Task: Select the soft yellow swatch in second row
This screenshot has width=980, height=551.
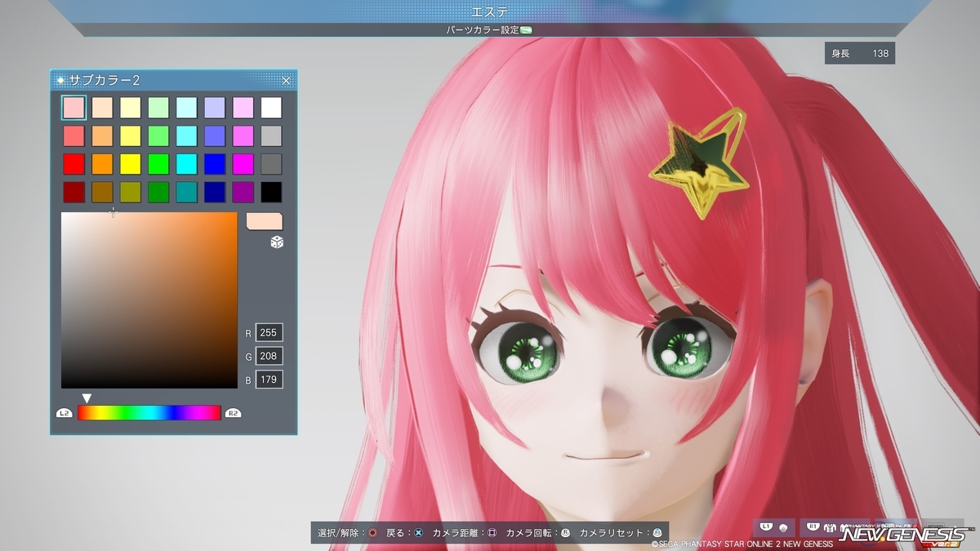Action: (131, 136)
